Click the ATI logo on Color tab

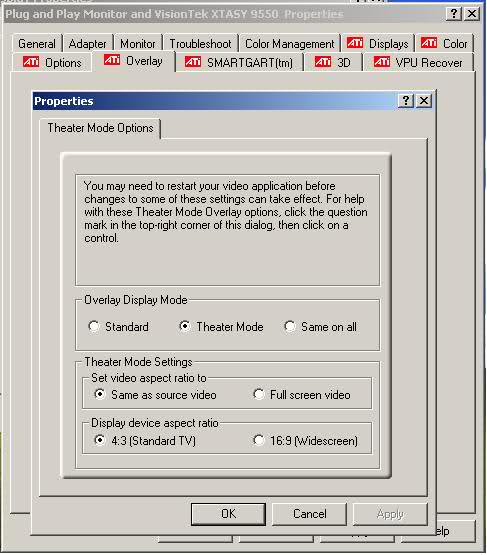coord(429,43)
